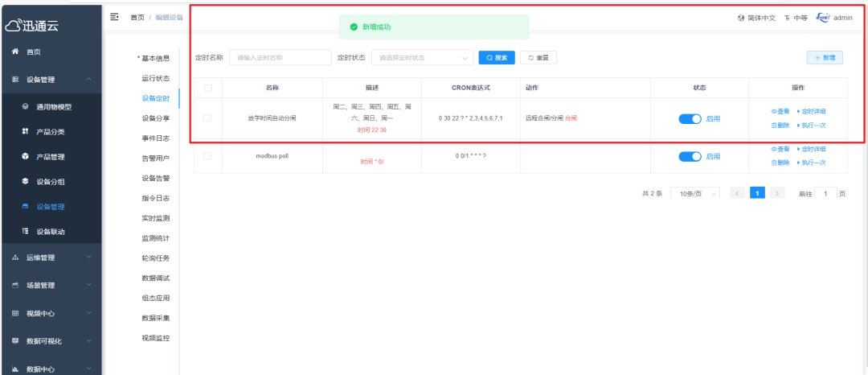Switch language via 简体中文 globe
The width and height of the screenshot is (868, 375).
757,18
